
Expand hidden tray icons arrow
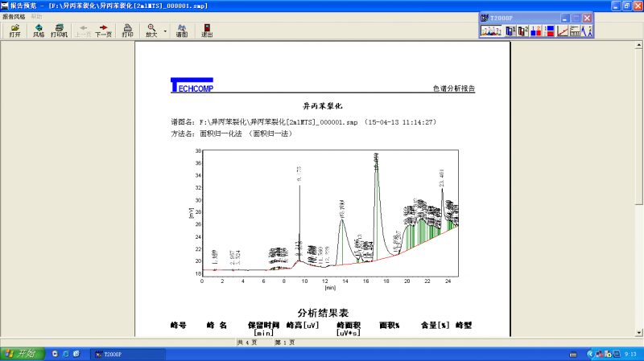pos(590,354)
